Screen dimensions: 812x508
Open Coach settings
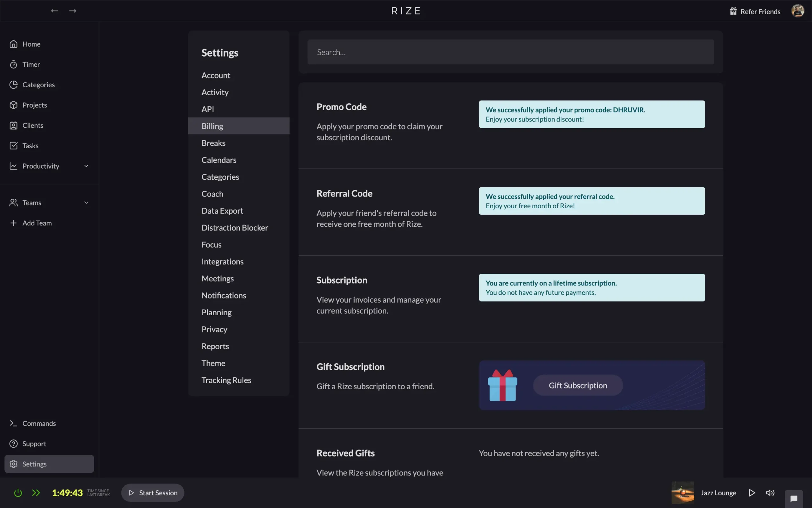[212, 194]
